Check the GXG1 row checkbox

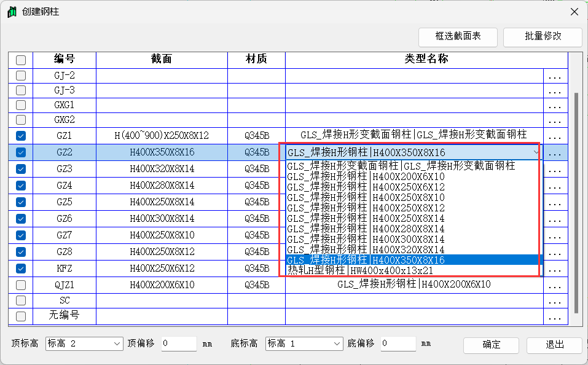pyautogui.click(x=21, y=105)
